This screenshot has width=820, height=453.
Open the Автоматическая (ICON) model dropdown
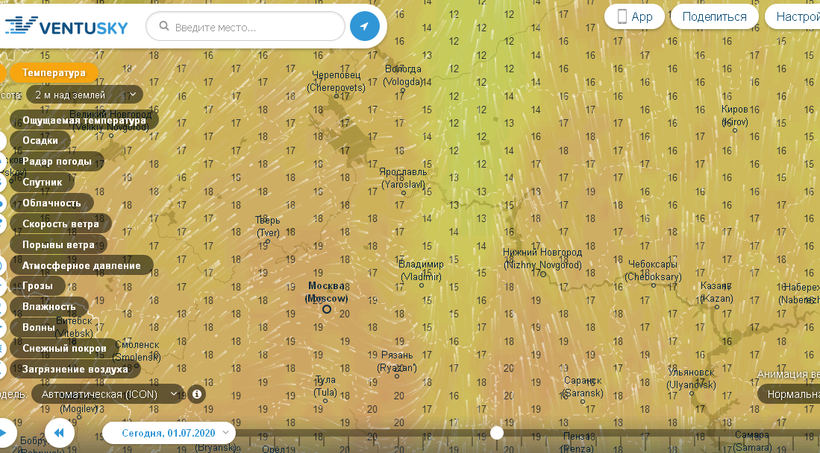point(108,394)
